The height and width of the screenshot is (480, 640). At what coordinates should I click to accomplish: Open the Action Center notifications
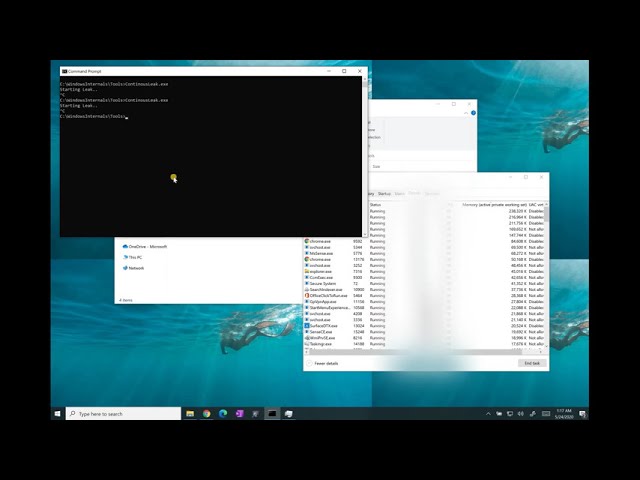point(583,413)
